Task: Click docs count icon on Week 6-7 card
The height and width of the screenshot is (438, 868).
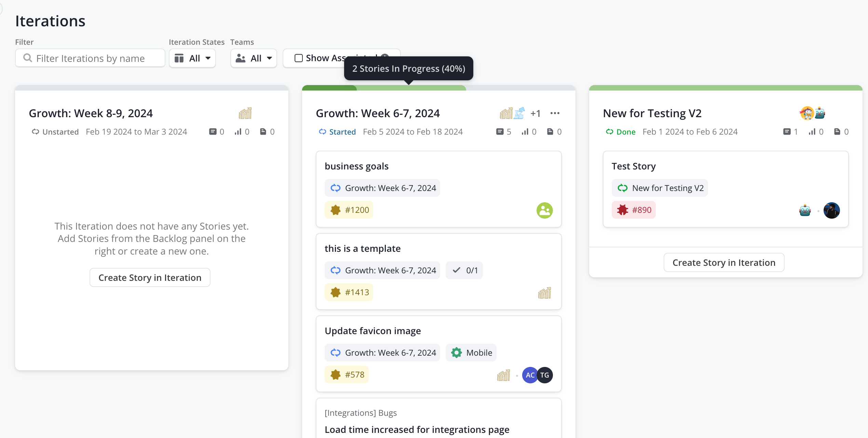Action: (x=550, y=132)
